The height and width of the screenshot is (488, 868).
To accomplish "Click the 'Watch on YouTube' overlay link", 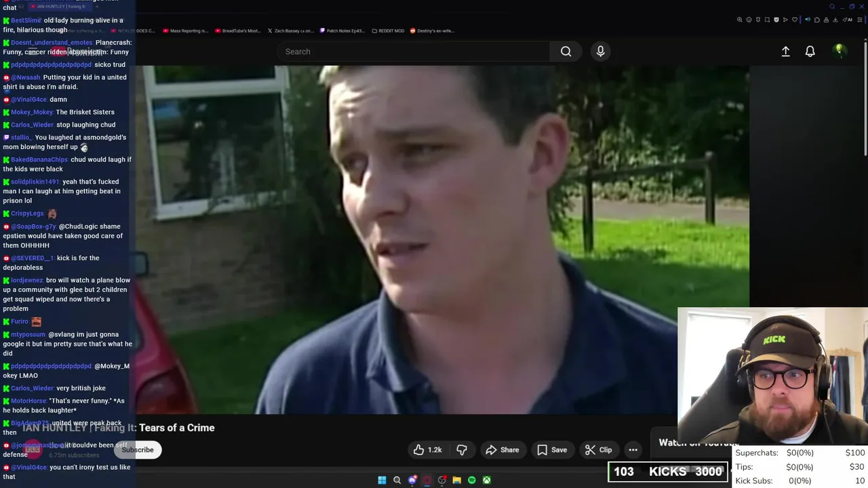I will click(698, 443).
